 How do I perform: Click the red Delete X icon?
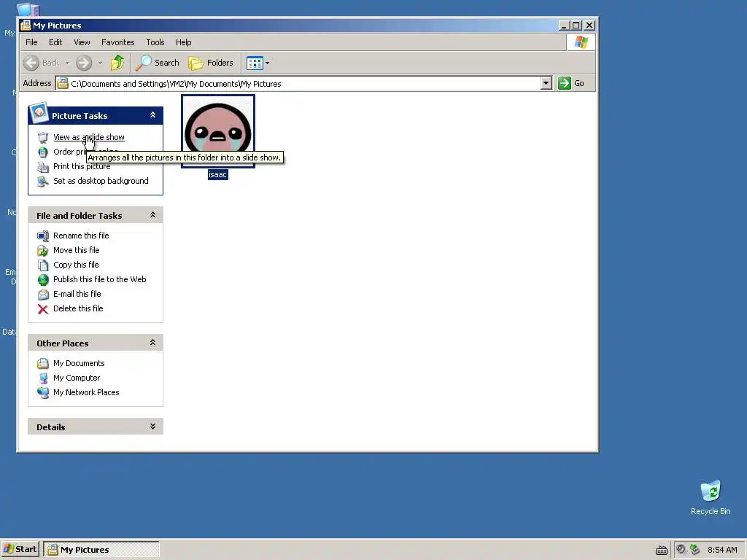[43, 309]
